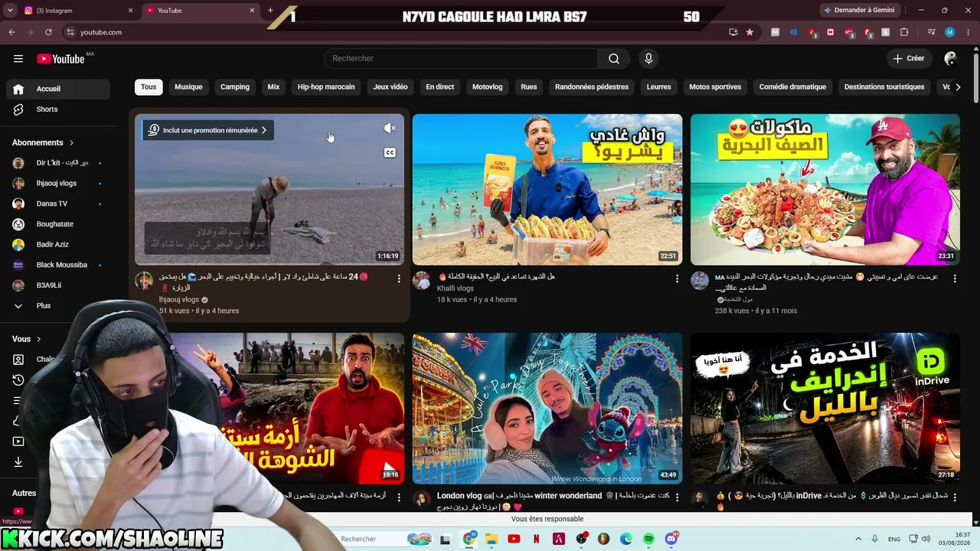The height and width of the screenshot is (551, 980).
Task: Select the Camping filter chip
Action: (235, 87)
